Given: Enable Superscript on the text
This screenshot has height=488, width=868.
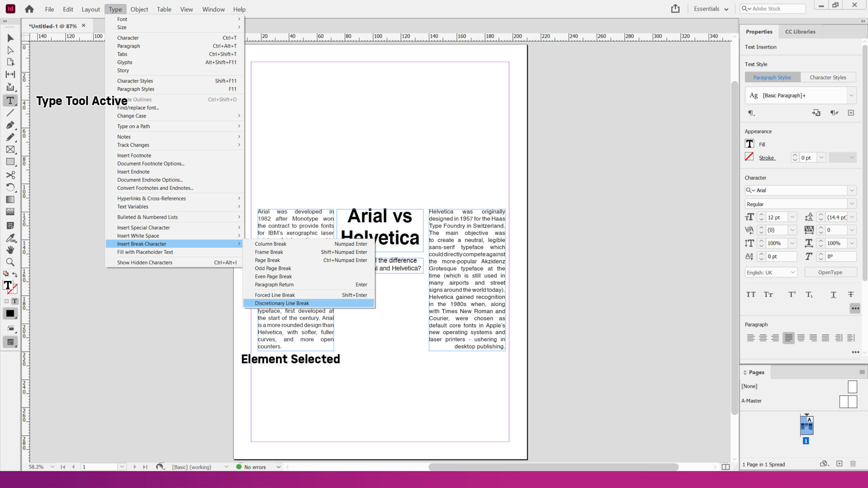Looking at the screenshot, I should pyautogui.click(x=792, y=294).
